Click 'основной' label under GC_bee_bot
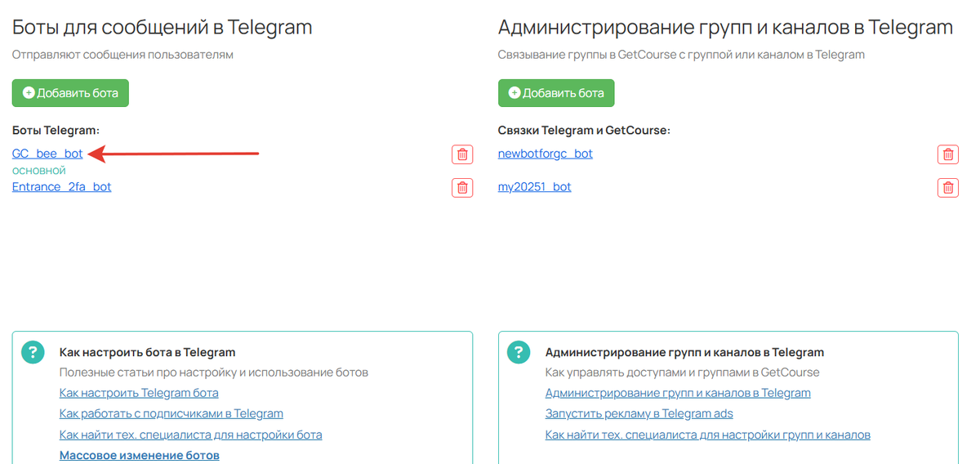Image resolution: width=980 pixels, height=464 pixels. click(39, 171)
